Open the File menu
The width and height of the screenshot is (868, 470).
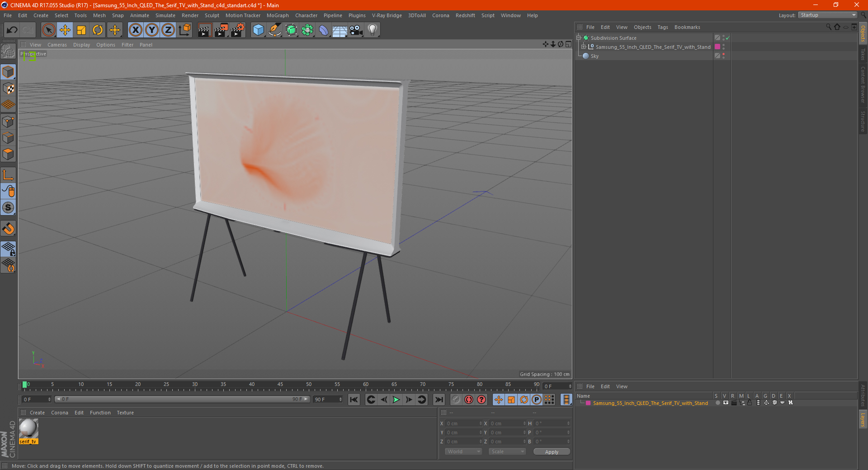[x=8, y=15]
